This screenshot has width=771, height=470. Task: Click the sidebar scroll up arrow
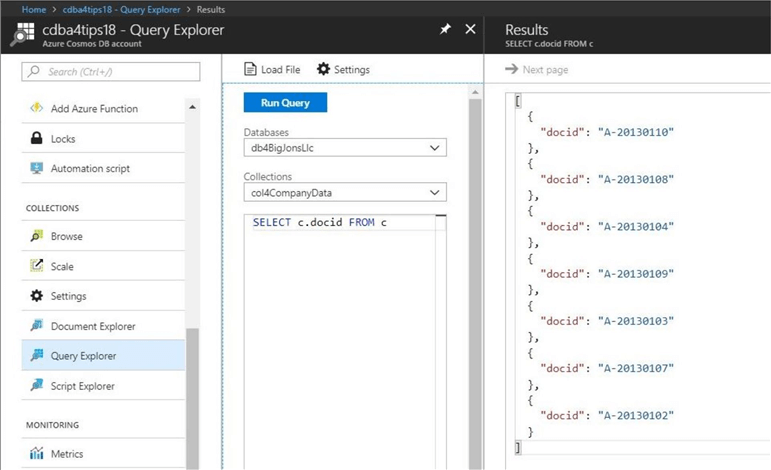point(192,107)
